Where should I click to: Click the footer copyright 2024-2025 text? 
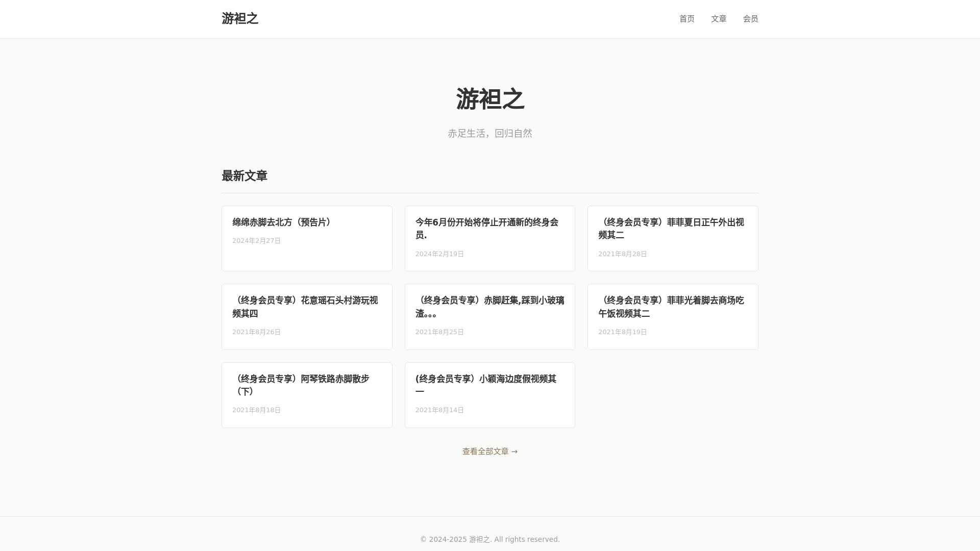click(490, 539)
